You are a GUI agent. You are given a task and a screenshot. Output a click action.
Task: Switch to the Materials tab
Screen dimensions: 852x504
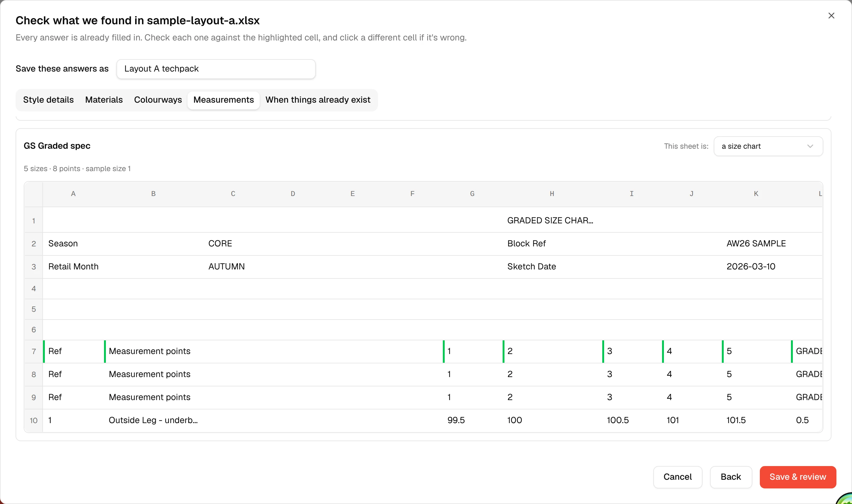[x=104, y=100]
